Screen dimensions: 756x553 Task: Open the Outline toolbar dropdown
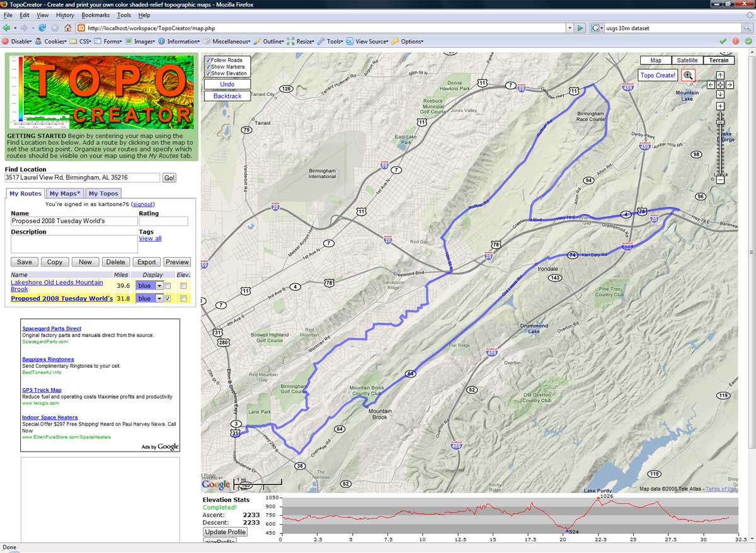[269, 41]
